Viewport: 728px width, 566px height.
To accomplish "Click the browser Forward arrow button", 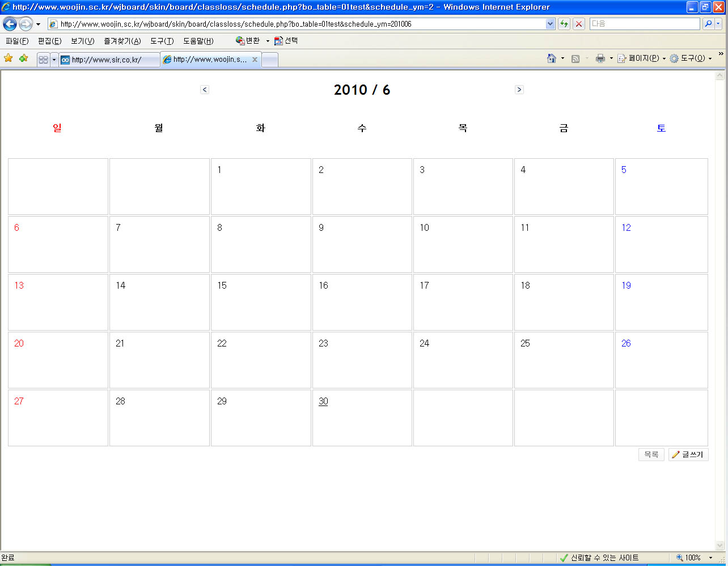I will [26, 24].
